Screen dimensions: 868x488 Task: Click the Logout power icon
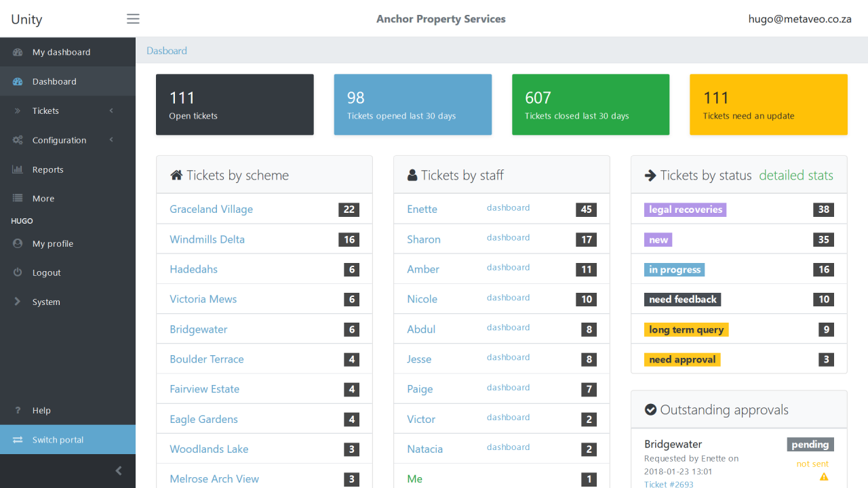coord(18,272)
